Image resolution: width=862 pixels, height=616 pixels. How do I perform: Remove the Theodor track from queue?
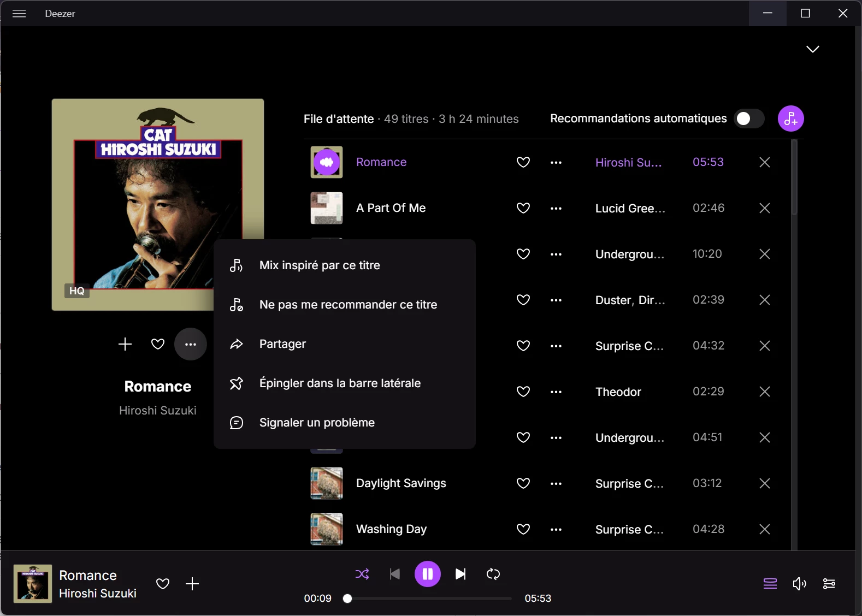[x=765, y=392]
